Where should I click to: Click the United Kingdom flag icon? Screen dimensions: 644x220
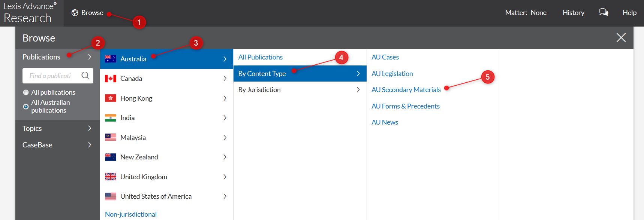coord(111,177)
